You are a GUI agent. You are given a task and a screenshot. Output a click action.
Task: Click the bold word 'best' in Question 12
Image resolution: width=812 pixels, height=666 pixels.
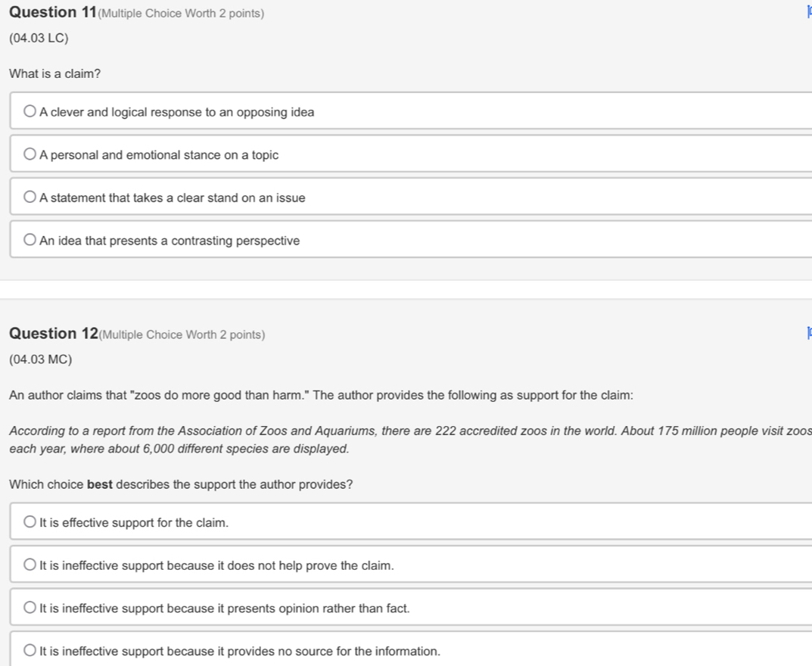click(100, 484)
